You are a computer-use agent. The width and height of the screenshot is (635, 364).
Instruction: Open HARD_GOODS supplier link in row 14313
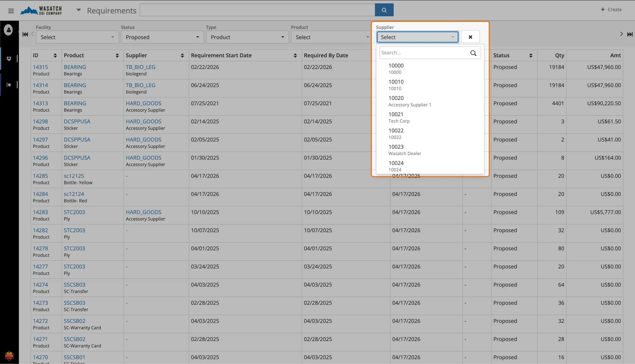[x=144, y=103]
